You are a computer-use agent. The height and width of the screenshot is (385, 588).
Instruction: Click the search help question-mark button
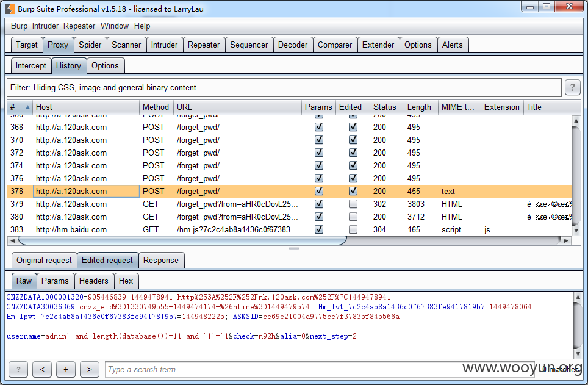[x=18, y=369]
